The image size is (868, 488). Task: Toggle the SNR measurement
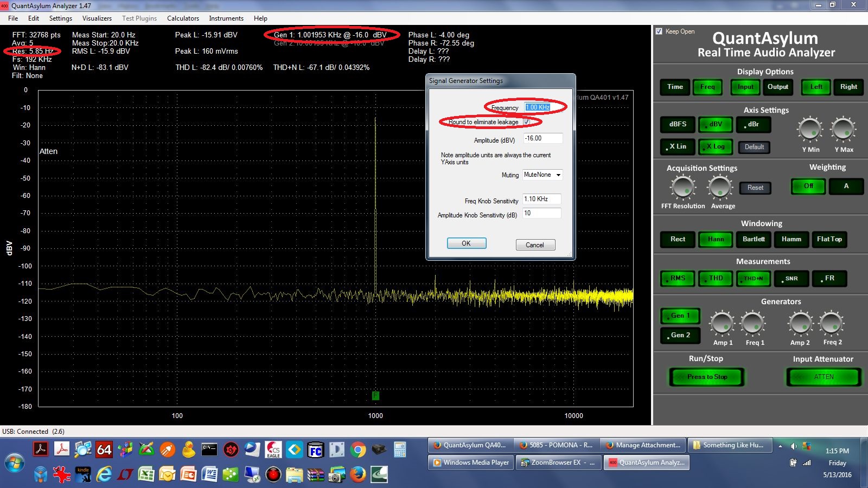point(792,278)
